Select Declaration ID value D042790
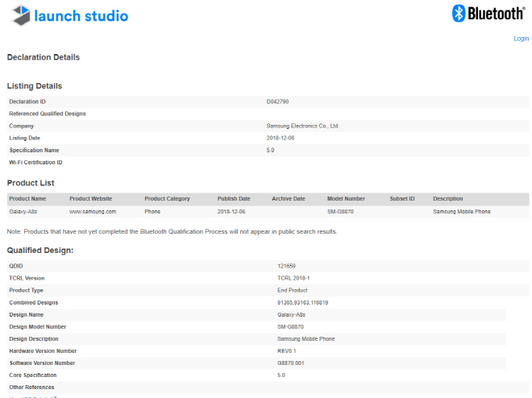This screenshot has height=398, width=532. point(277,102)
